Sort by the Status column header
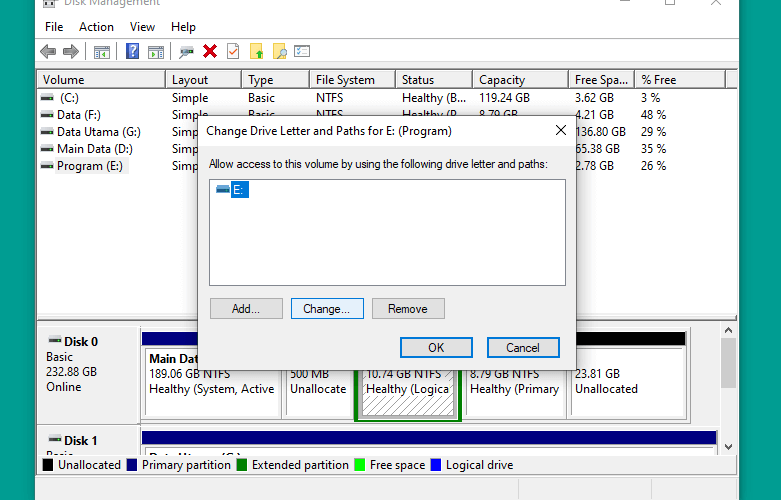Viewport: 781px width, 500px height. click(x=434, y=80)
